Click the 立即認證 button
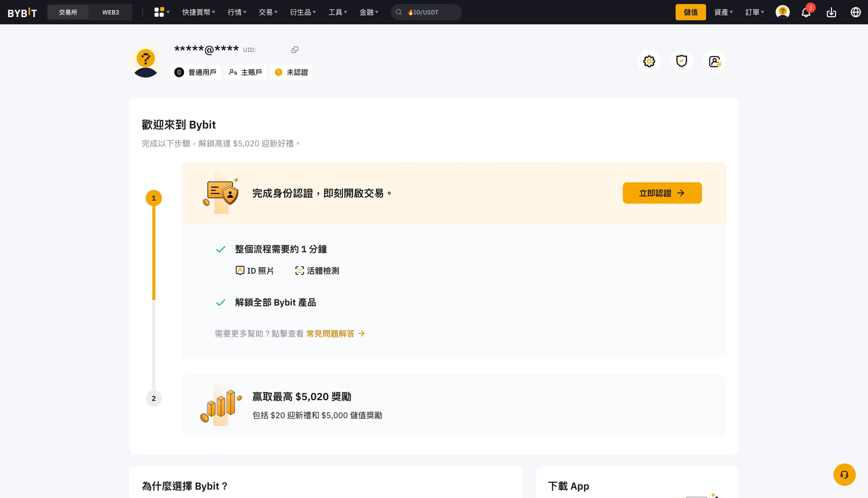 coord(662,193)
